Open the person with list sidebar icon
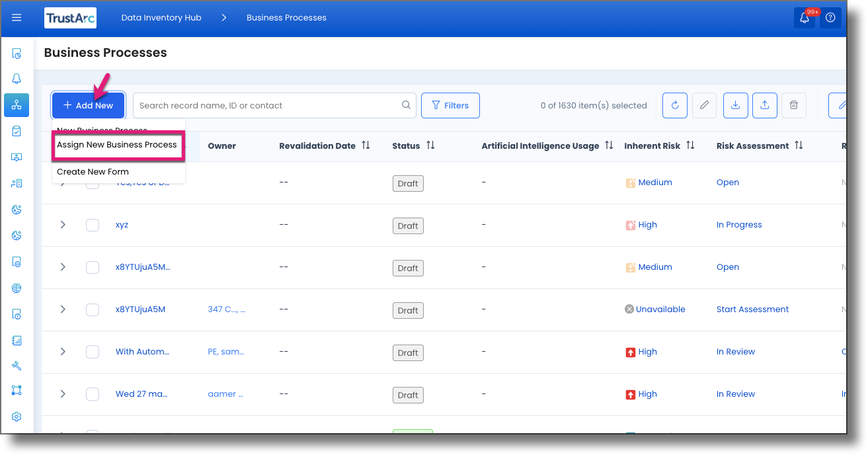 tap(17, 183)
